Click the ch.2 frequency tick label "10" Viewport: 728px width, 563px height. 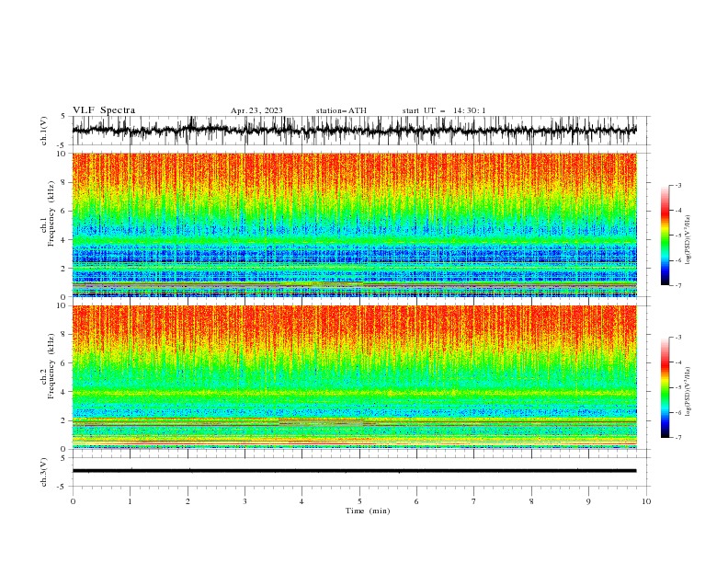click(x=63, y=305)
